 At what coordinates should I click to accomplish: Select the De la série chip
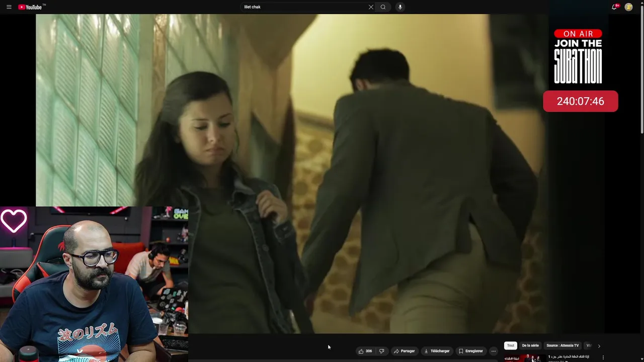pyautogui.click(x=530, y=345)
